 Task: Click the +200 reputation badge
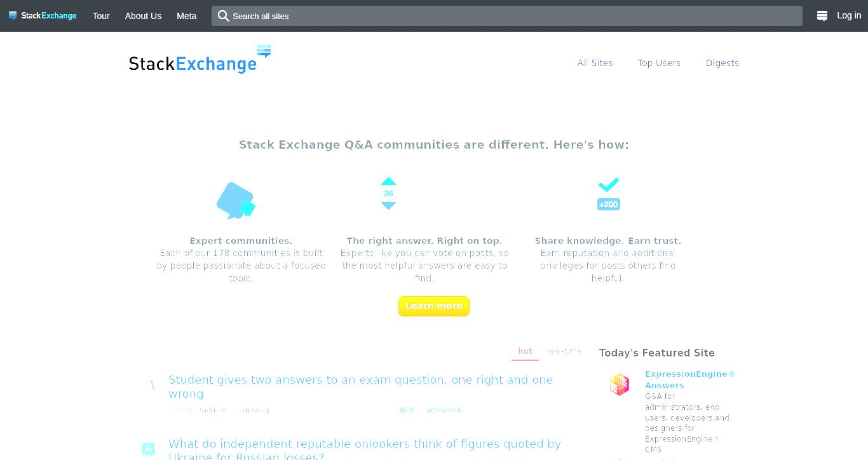[608, 205]
